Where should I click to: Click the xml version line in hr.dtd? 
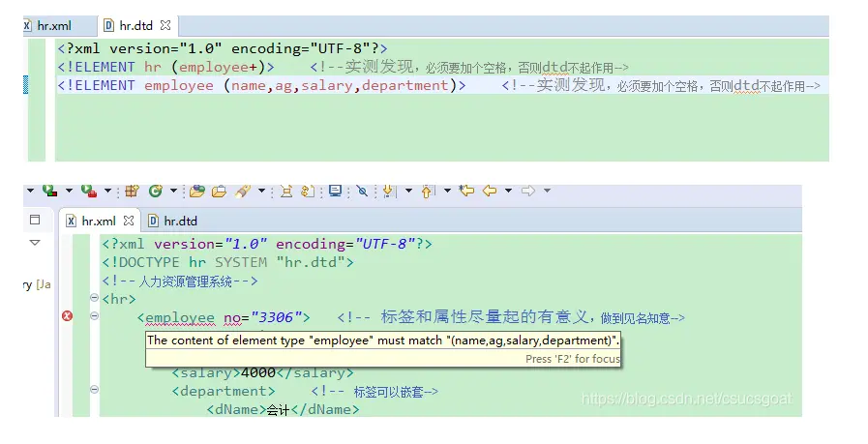pos(223,48)
